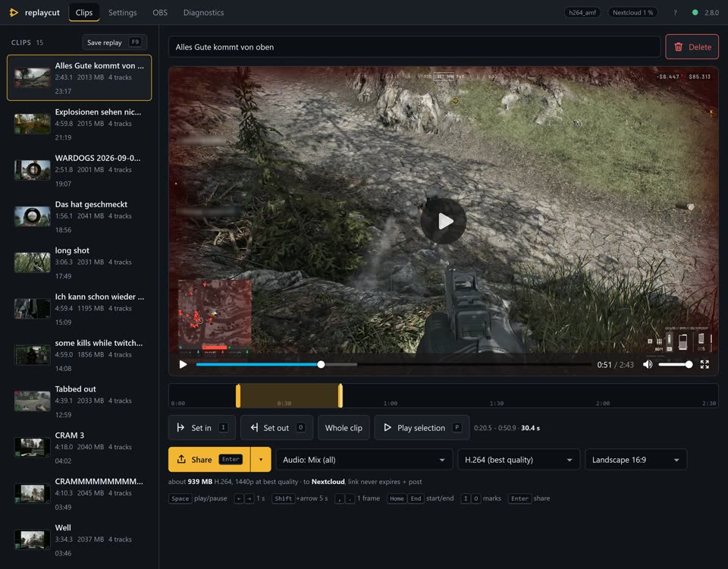Select the clip some kills while twitch...
This screenshot has width=728, height=569.
coord(80,355)
